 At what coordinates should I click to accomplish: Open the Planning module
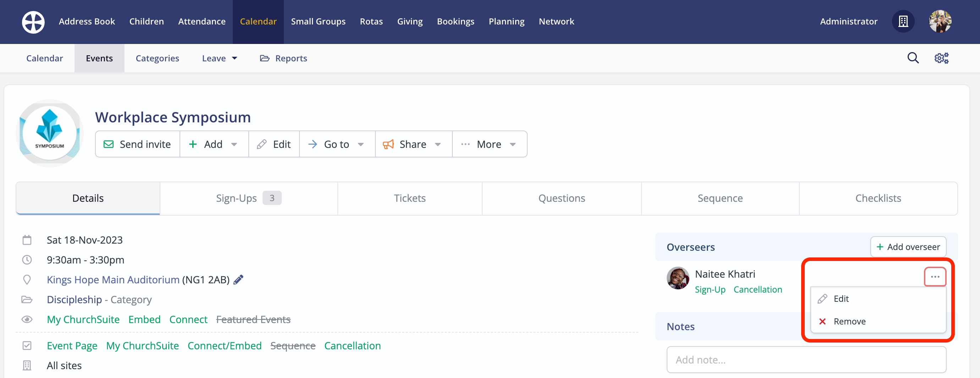(507, 22)
